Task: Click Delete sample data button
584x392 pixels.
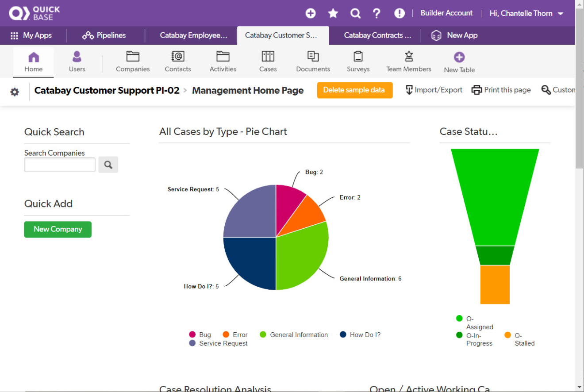Action: coord(354,90)
